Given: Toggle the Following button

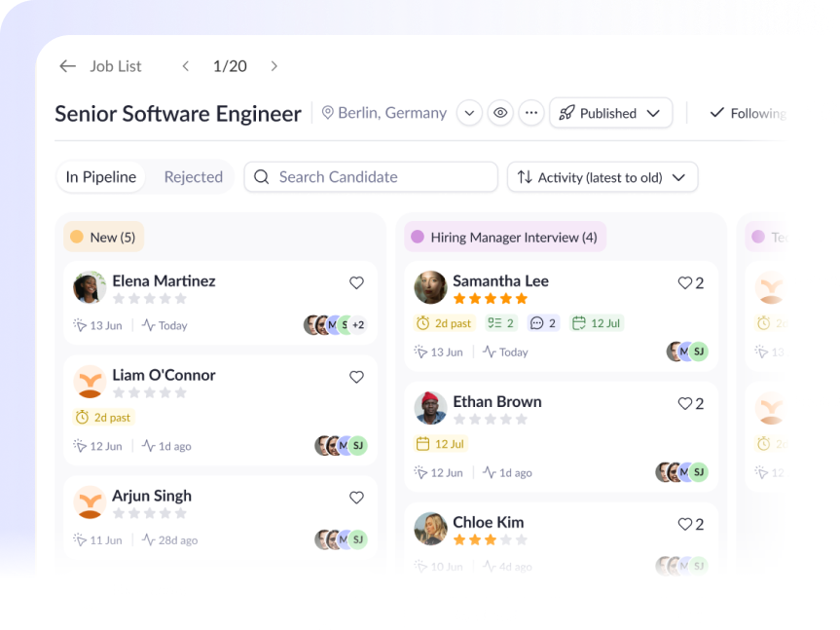Looking at the screenshot, I should (x=748, y=113).
